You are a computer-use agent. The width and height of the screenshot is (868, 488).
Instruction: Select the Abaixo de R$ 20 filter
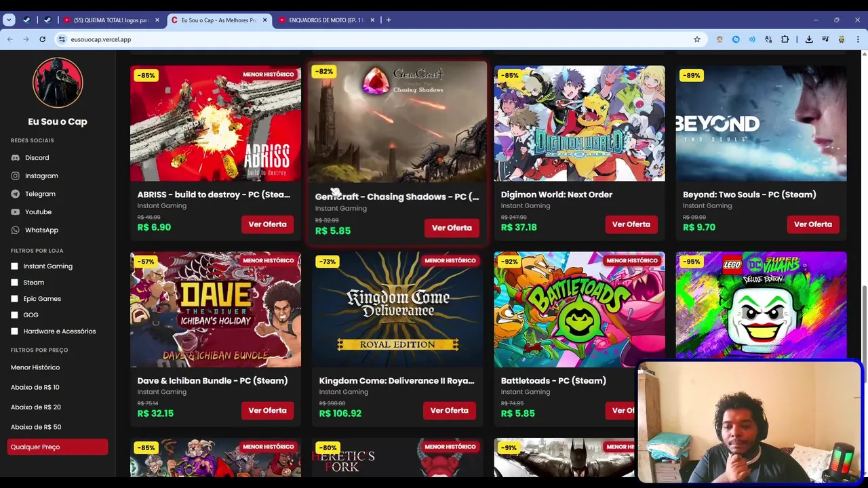coord(35,407)
